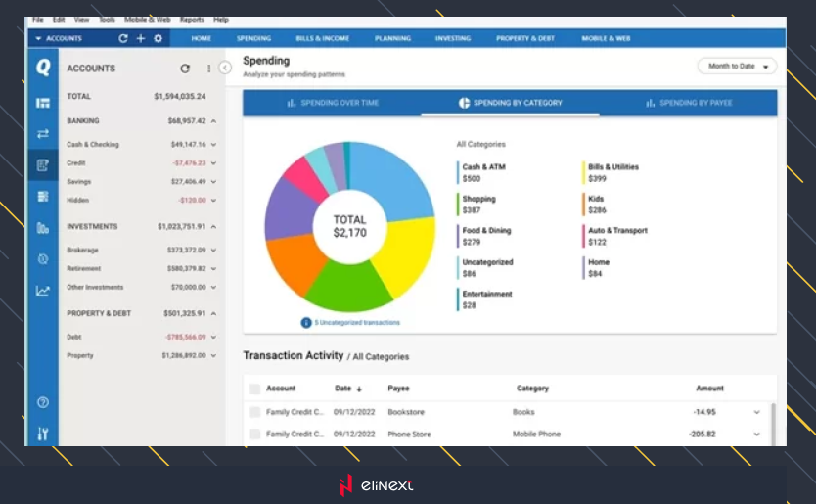Check the select-all checkbox in the table header
This screenshot has height=504, width=816.
(x=254, y=389)
